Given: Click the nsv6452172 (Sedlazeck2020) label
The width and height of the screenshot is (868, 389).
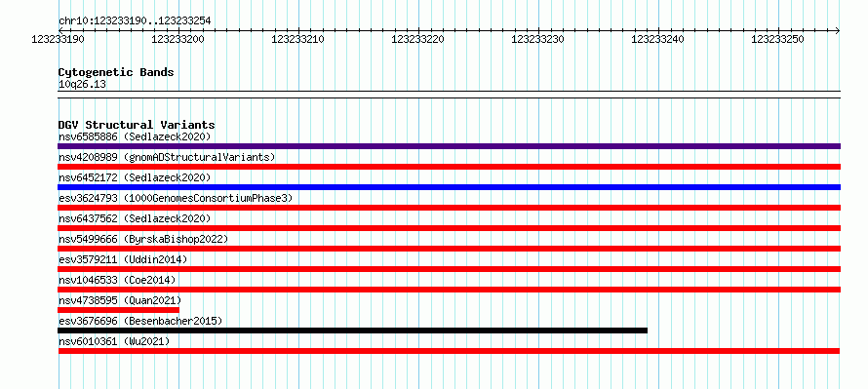Looking at the screenshot, I should tap(135, 177).
